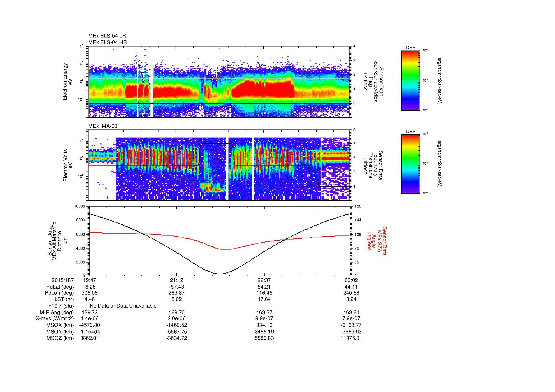This screenshot has height=392, width=555.
Task: Click the 'MSOX (km)' row label
Action: (60, 325)
